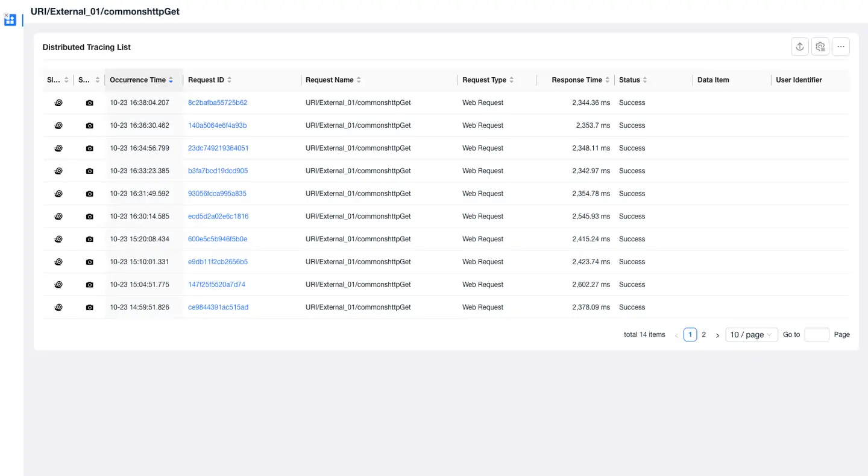Click the small x above the sidebar dashboard icon
Viewport: 868px width, 476px height.
click(6, 13)
